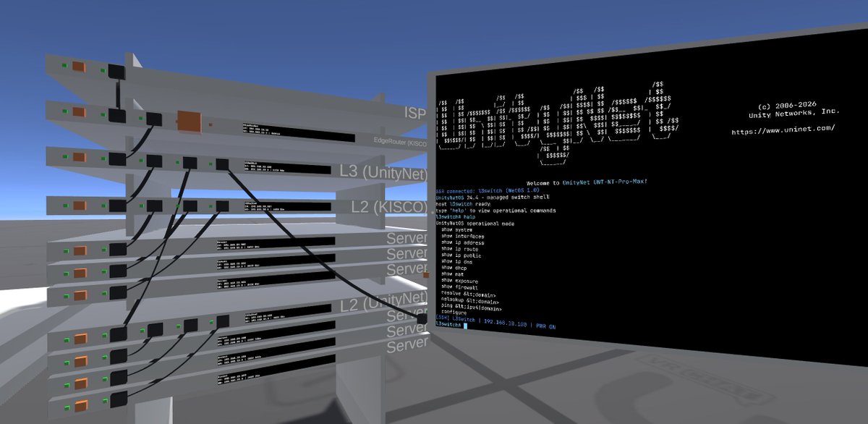Select the L2 (KISCO) third port
The height and width of the screenshot is (424, 868).
tap(190, 206)
